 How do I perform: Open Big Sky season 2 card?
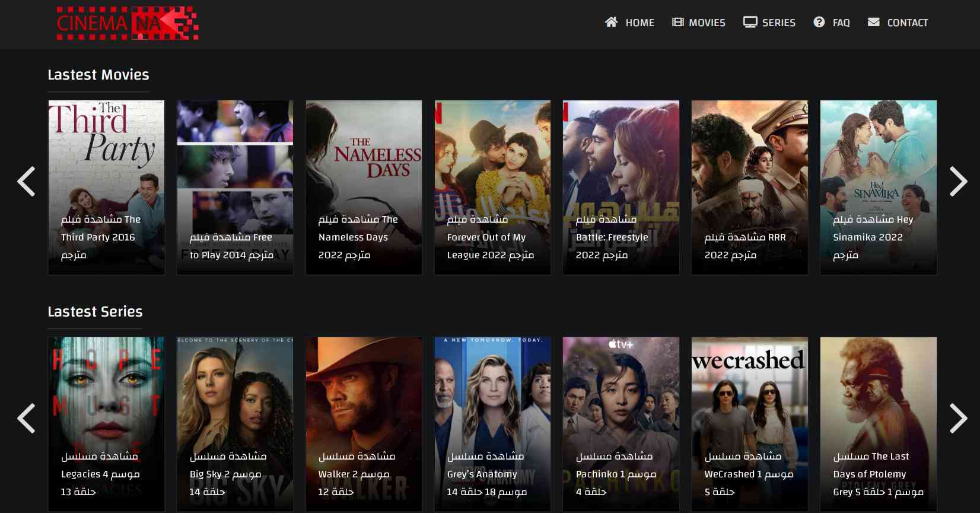(x=235, y=424)
